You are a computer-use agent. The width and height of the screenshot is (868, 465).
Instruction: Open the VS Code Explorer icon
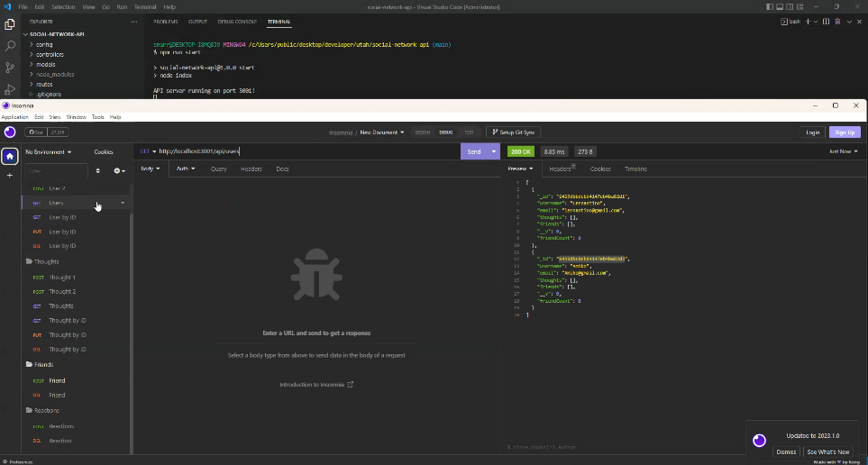point(10,23)
